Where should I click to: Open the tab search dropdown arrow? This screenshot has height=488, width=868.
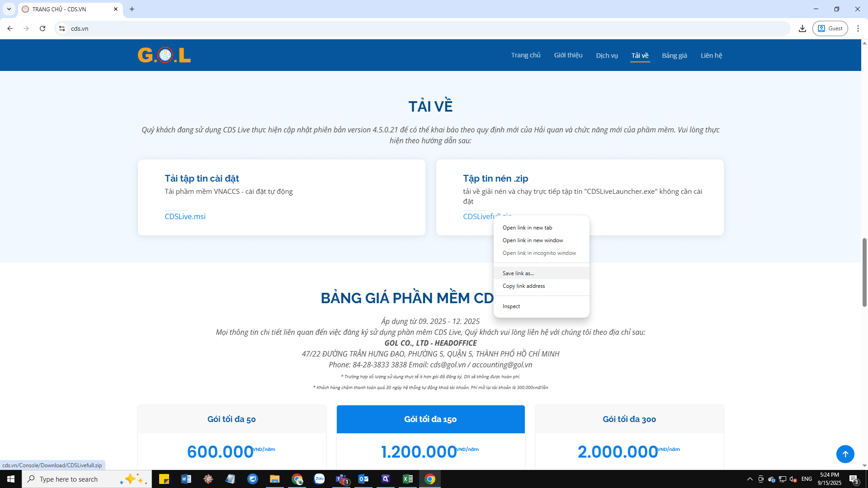(x=9, y=9)
